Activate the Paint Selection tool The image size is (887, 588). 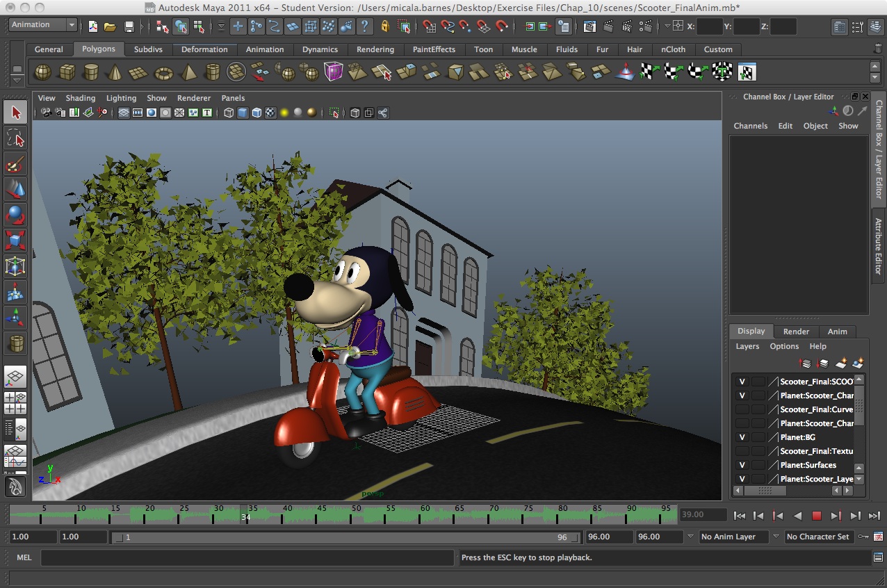pos(15,165)
